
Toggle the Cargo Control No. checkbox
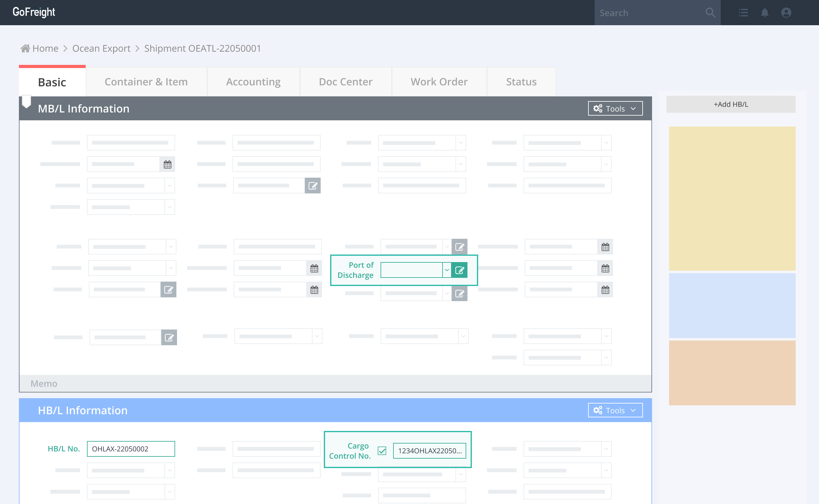coord(382,451)
